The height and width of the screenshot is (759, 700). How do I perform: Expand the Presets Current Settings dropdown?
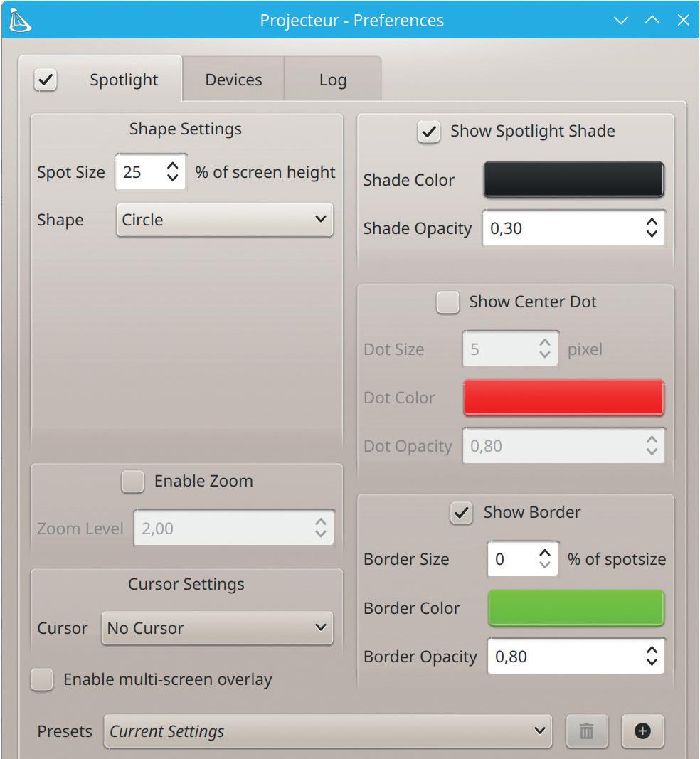coord(328,731)
